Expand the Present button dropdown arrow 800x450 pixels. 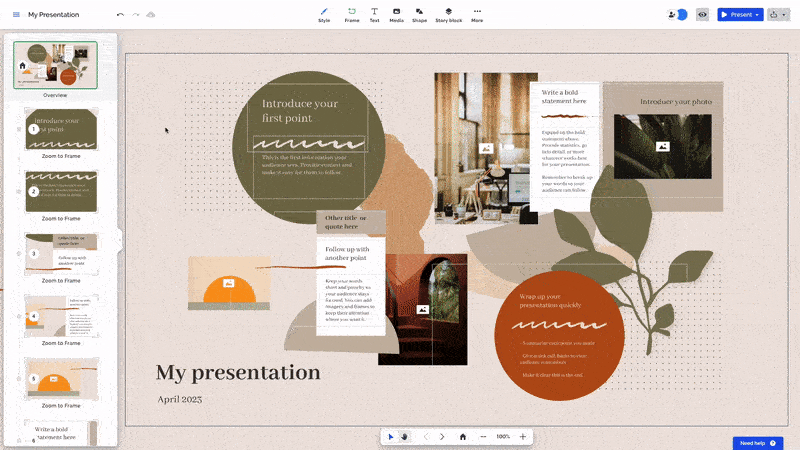point(757,15)
